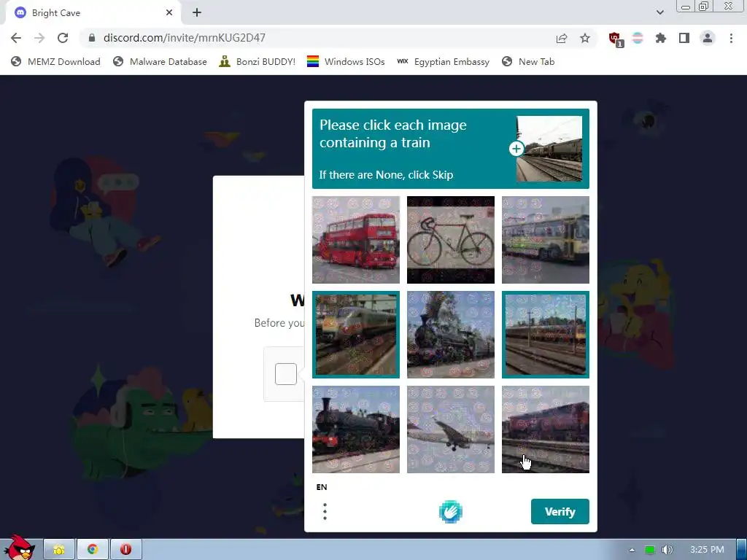
Task: Click the hCaptcha hand logo
Action: [451, 512]
